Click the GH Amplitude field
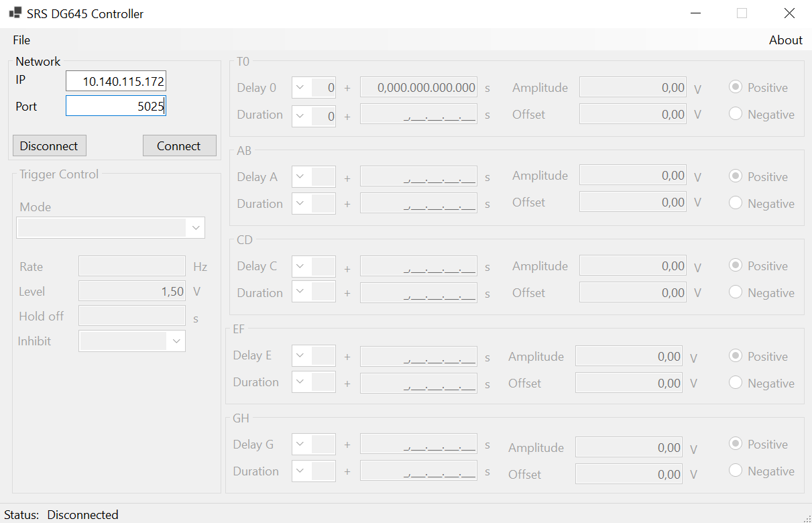 [x=629, y=447]
